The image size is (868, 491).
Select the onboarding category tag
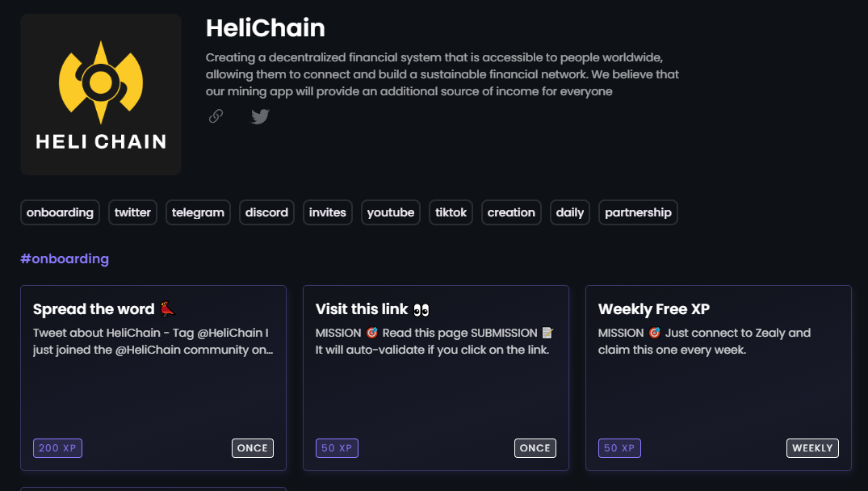pyautogui.click(x=60, y=212)
